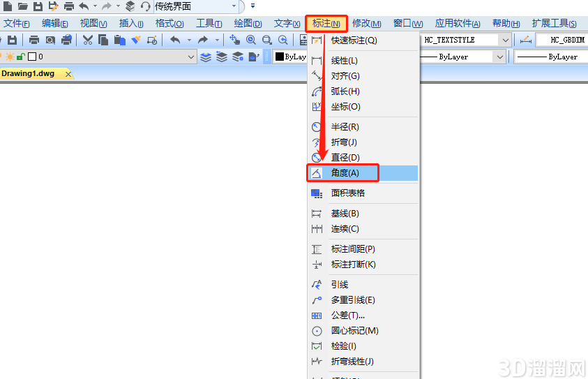The width and height of the screenshot is (588, 379).
Task: Choose 坐标(O) ordinate dimension
Action: point(362,107)
